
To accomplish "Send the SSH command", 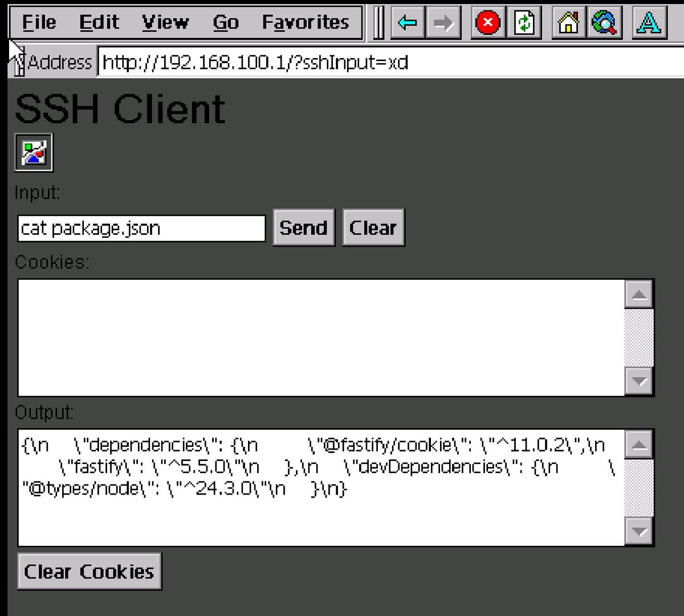I will (304, 227).
